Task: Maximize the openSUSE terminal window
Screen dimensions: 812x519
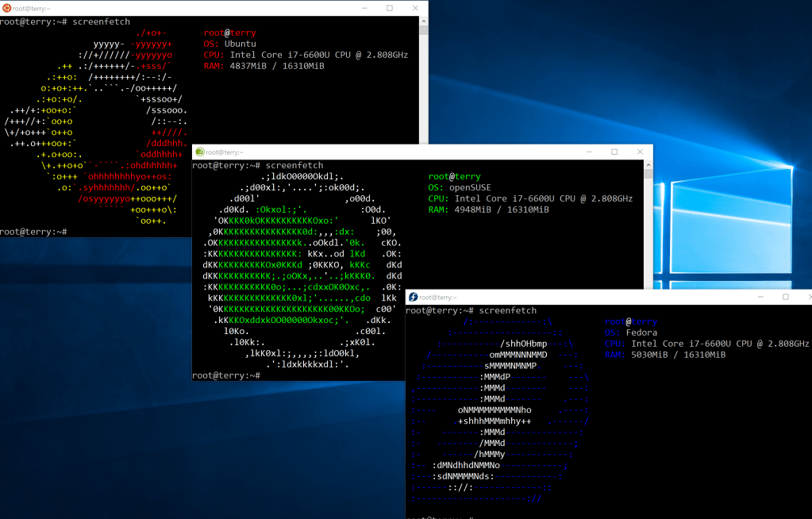Action: coord(614,152)
